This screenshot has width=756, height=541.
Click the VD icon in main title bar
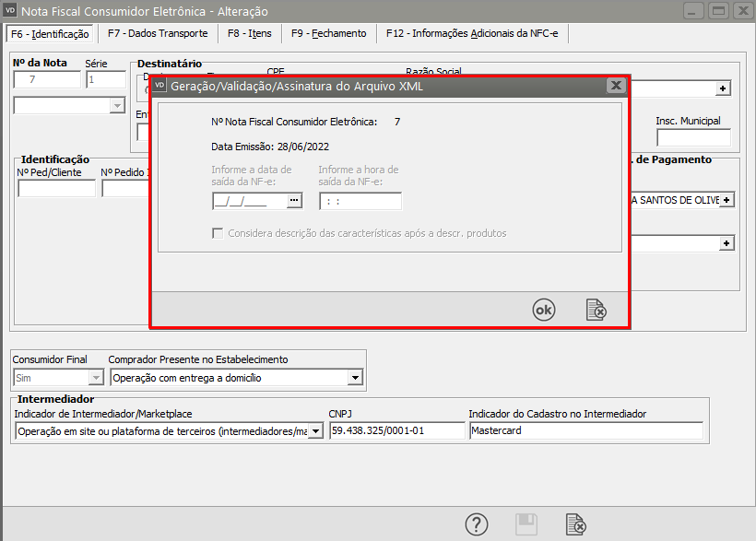pyautogui.click(x=10, y=10)
